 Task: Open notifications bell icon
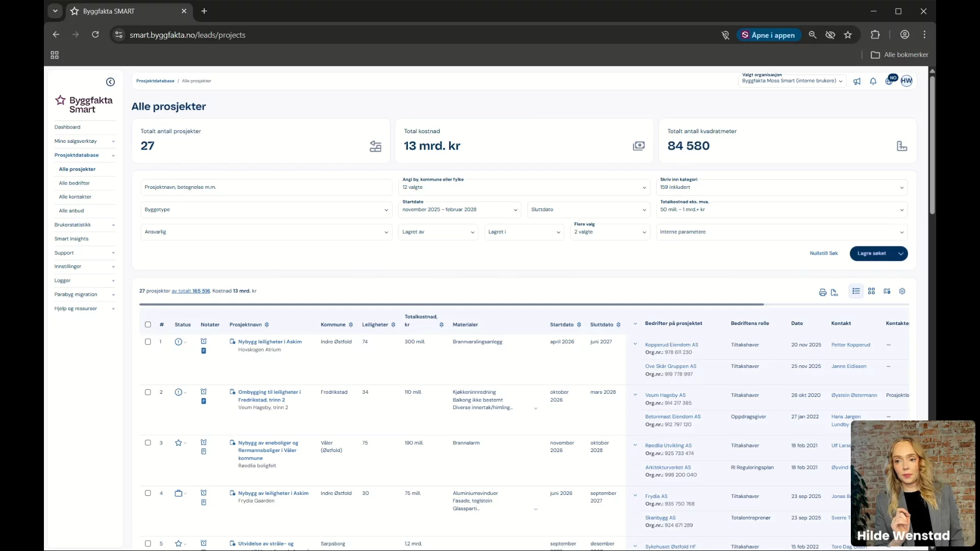[x=873, y=82]
